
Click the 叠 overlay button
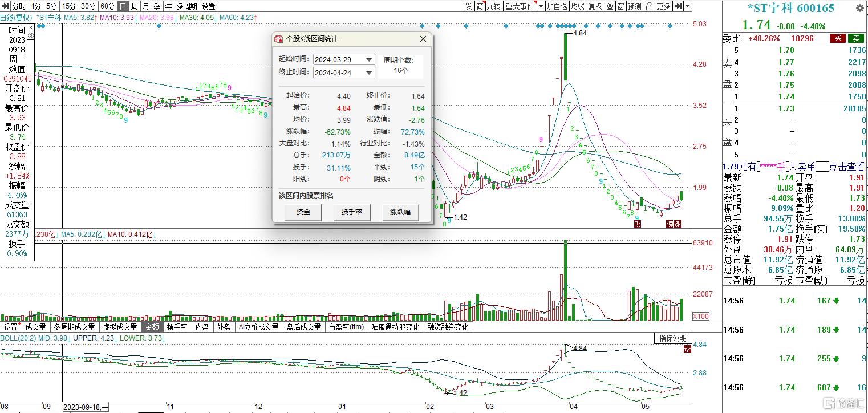coord(609,6)
